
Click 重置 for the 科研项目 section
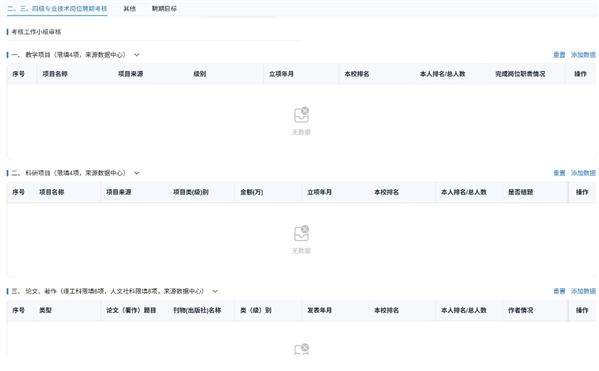(559, 173)
